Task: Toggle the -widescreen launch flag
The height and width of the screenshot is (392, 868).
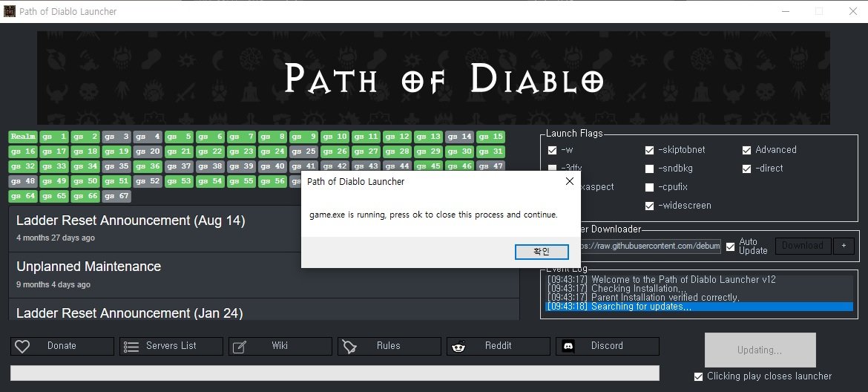Action: pos(649,206)
